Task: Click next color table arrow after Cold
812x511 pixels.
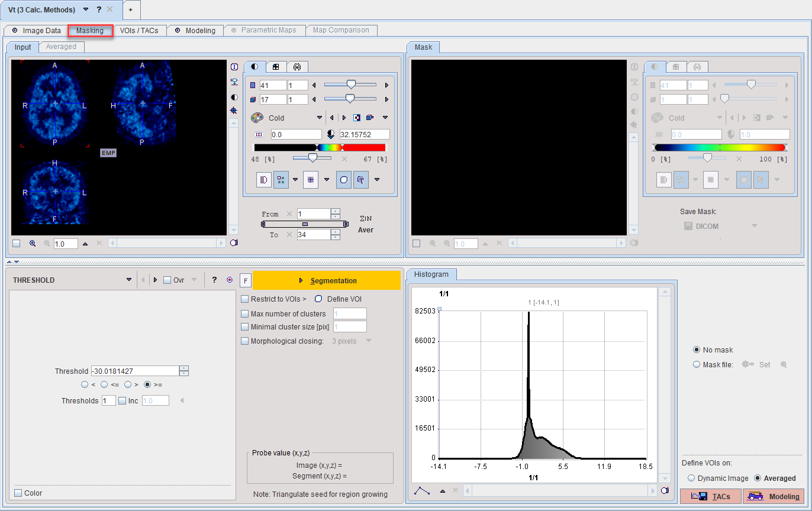Action: pos(344,118)
